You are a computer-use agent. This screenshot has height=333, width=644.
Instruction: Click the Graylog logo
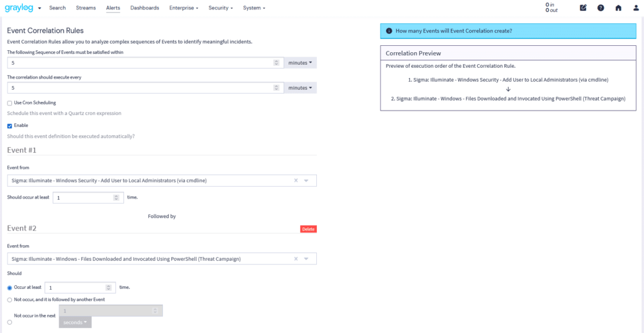(x=19, y=8)
